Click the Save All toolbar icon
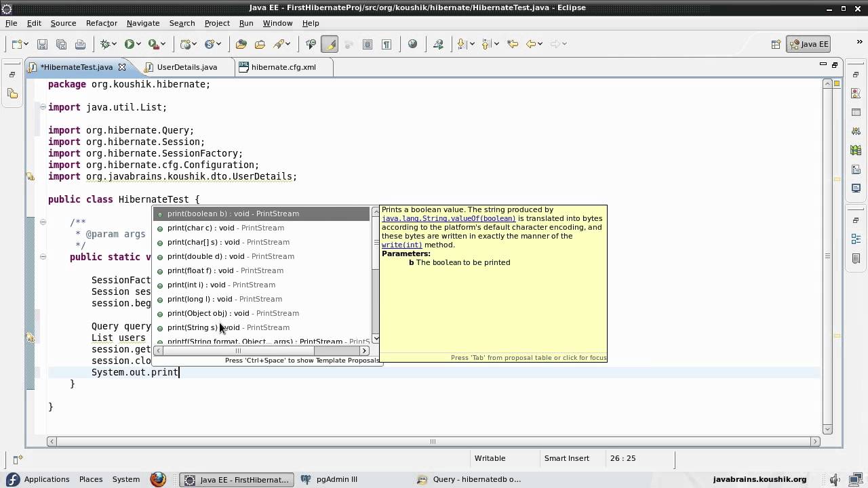Image resolution: width=868 pixels, height=488 pixels. [x=61, y=44]
